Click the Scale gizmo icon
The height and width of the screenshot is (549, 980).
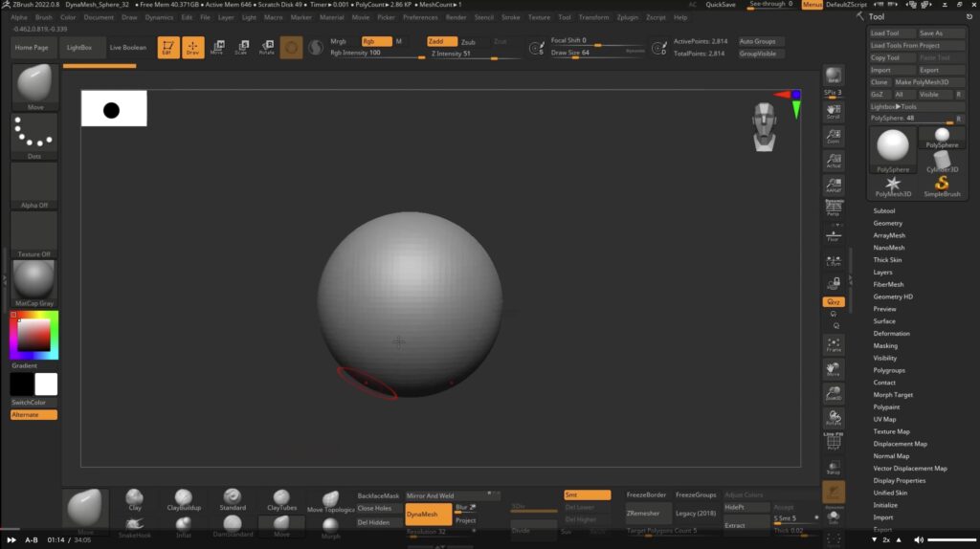(x=241, y=47)
